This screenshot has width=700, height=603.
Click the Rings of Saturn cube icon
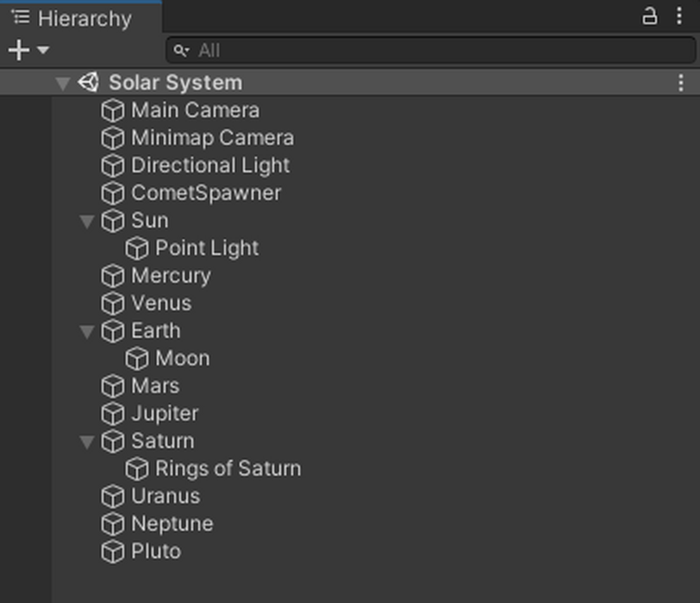pos(137,469)
